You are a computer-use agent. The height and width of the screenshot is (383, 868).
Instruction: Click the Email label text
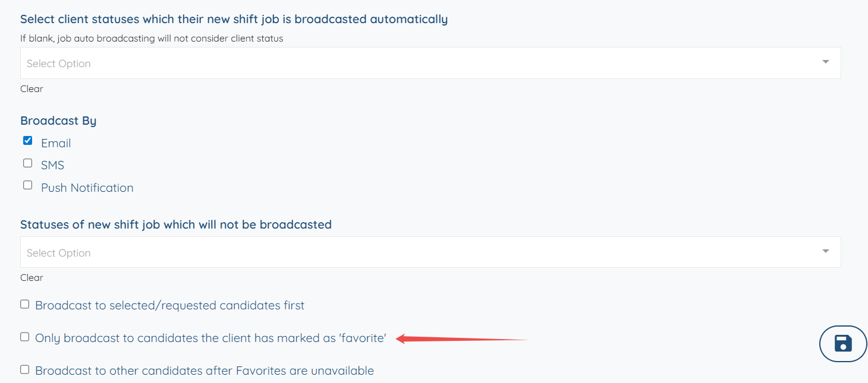click(56, 143)
